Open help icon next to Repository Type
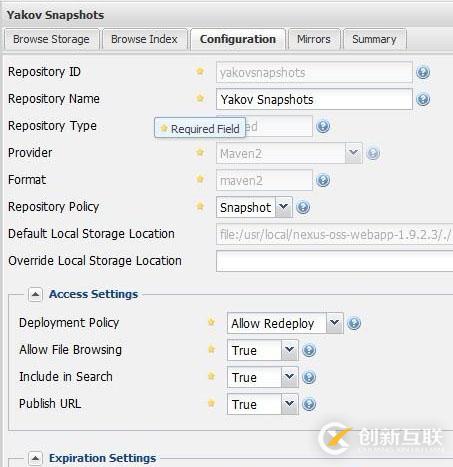453x467 pixels. coord(323,126)
